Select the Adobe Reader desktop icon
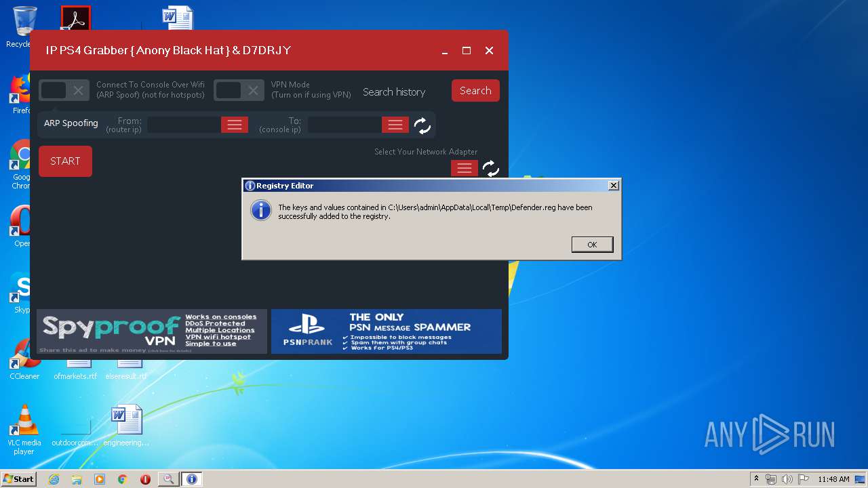 pyautogui.click(x=75, y=18)
